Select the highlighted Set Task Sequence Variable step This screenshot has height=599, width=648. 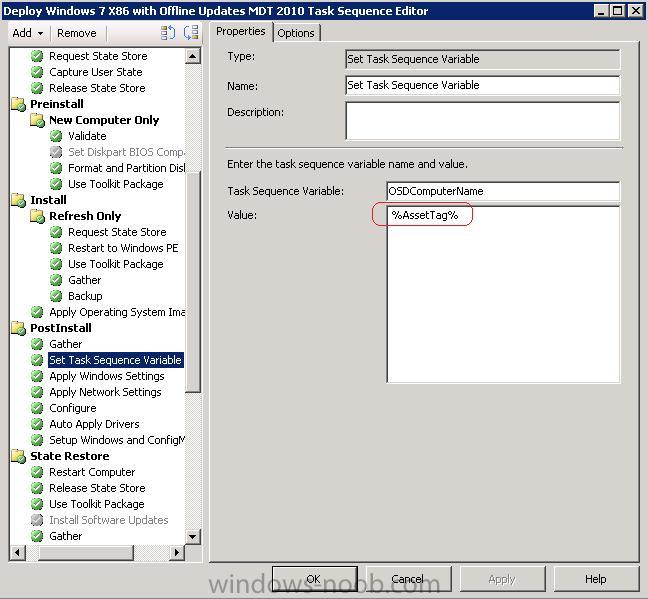115,360
